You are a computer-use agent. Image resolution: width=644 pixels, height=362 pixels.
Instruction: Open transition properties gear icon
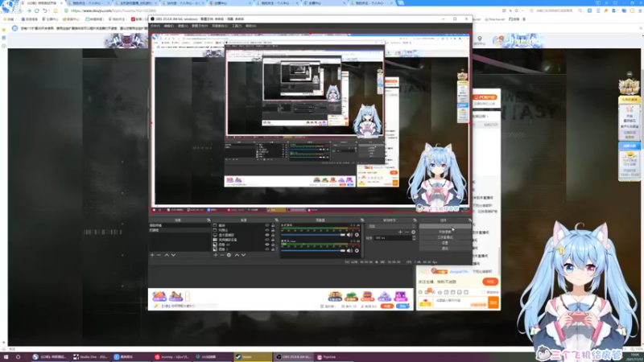(x=413, y=232)
